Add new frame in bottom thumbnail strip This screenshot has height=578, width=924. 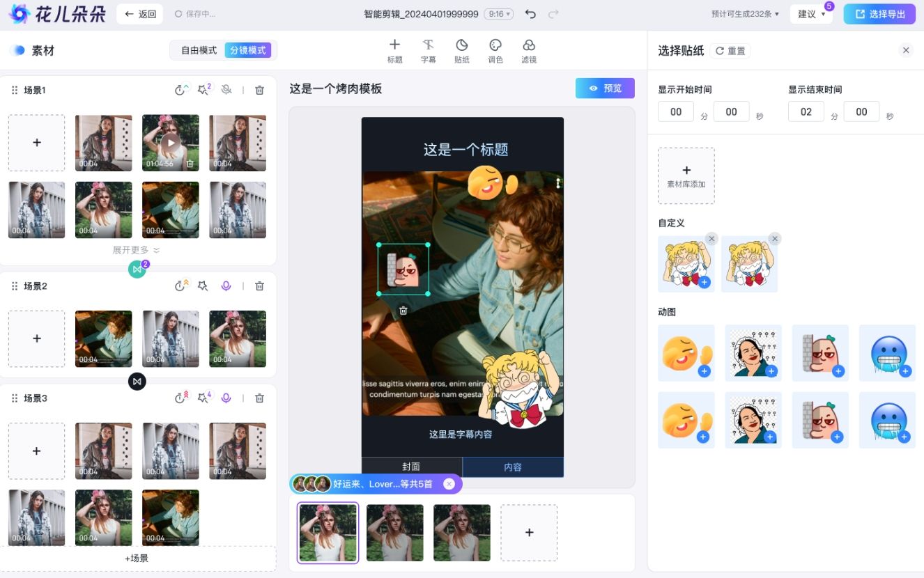click(x=529, y=533)
